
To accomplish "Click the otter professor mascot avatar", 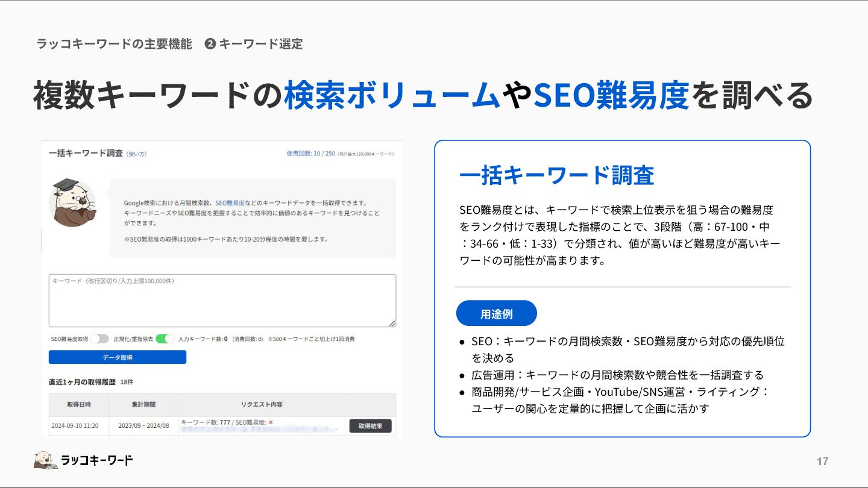I will pos(72,202).
